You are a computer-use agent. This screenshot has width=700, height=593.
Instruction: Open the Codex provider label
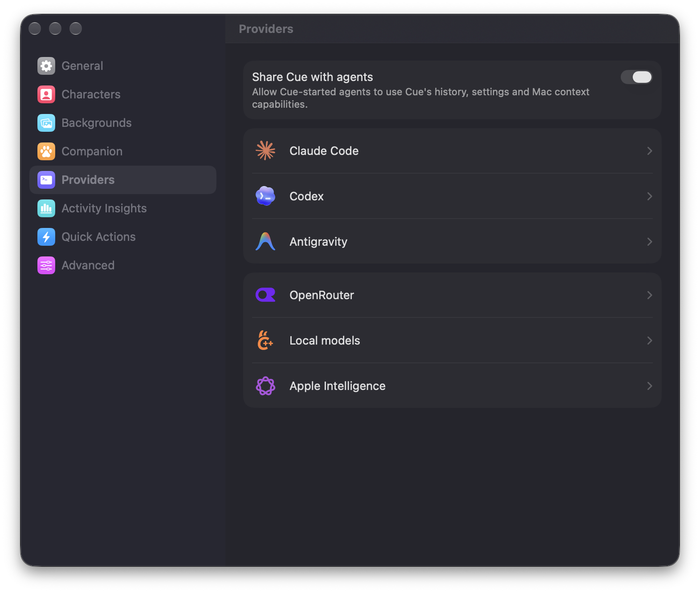pos(306,196)
